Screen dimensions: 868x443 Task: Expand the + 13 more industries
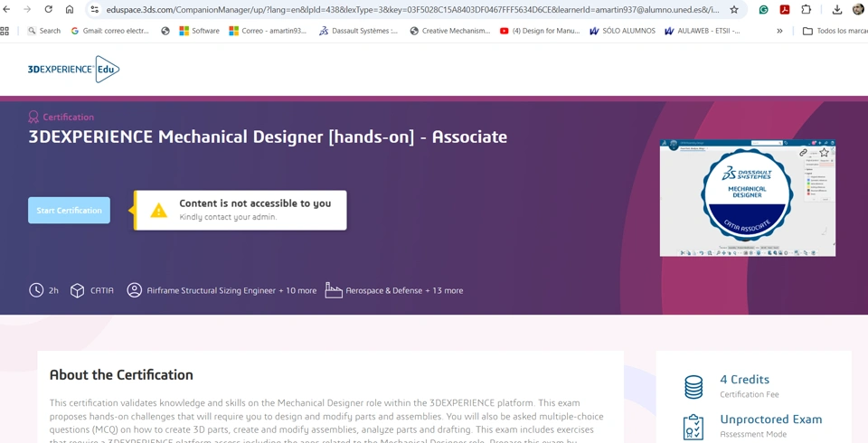tap(444, 291)
